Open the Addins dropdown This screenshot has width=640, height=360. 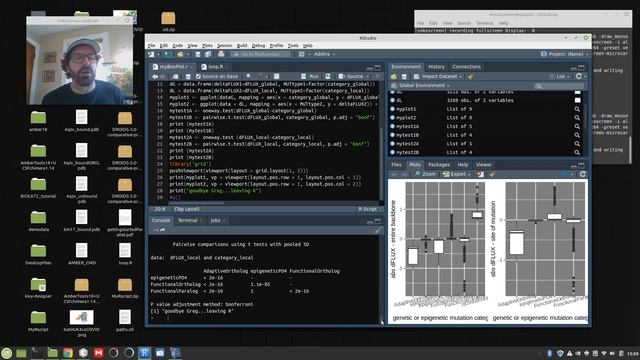324,54
